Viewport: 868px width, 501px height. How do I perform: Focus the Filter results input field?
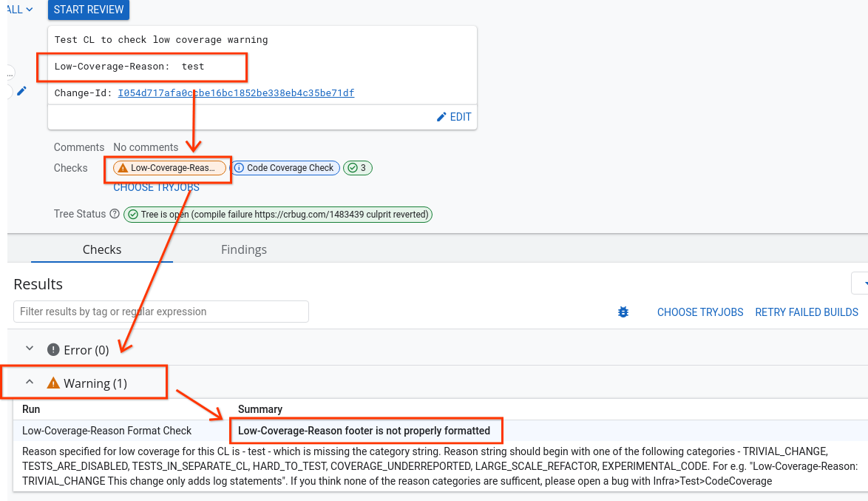point(161,312)
